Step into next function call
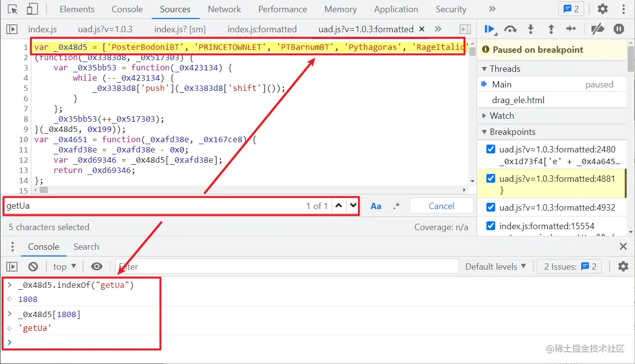This screenshot has height=364, width=635. (x=531, y=29)
